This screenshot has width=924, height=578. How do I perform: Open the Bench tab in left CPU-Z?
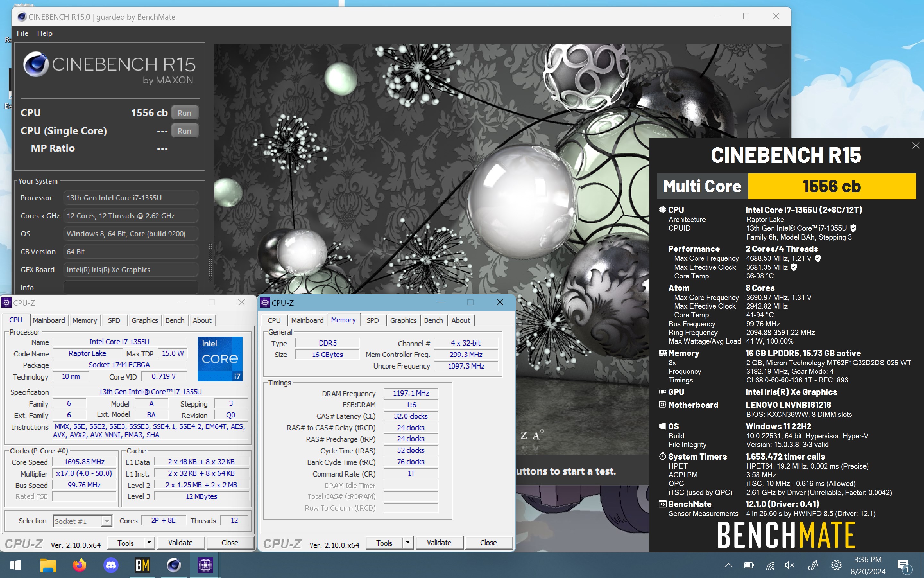tap(175, 320)
